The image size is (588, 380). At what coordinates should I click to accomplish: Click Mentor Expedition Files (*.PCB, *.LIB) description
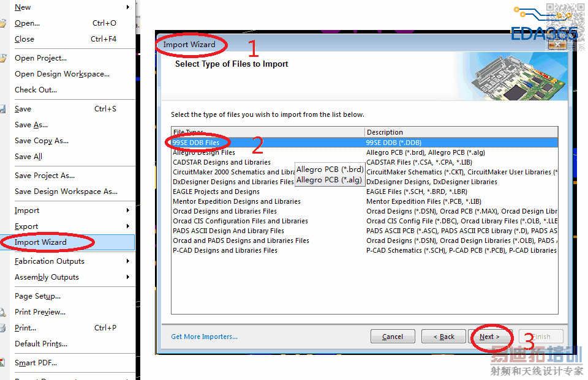tap(424, 201)
